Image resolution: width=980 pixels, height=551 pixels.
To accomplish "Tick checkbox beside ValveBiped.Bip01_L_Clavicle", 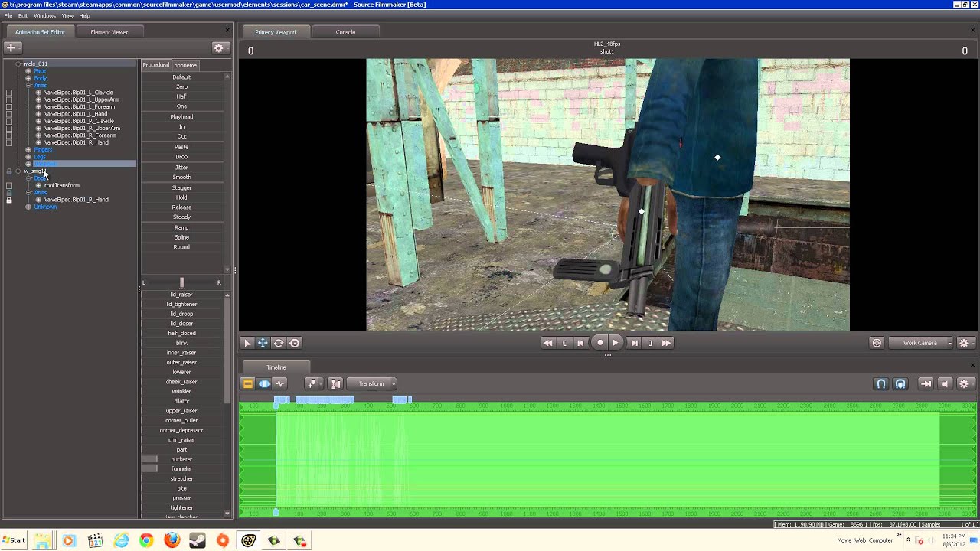I will (9, 93).
